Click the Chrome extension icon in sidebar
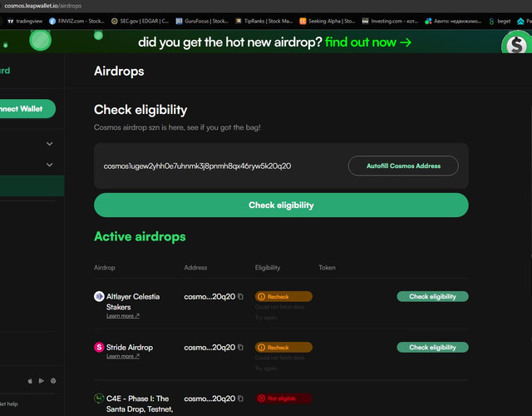Image resolution: width=532 pixels, height=416 pixels. (x=53, y=381)
